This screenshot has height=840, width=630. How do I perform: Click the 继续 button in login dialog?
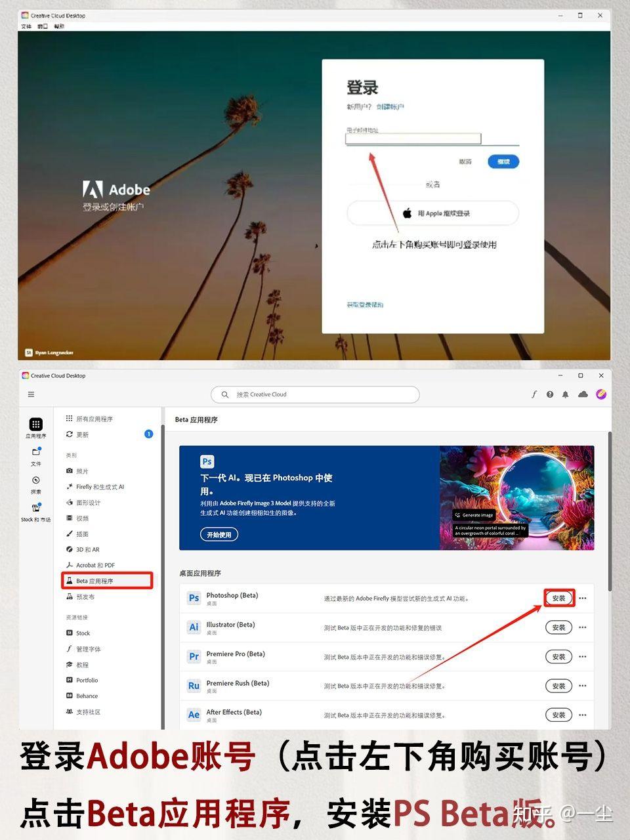(x=503, y=161)
